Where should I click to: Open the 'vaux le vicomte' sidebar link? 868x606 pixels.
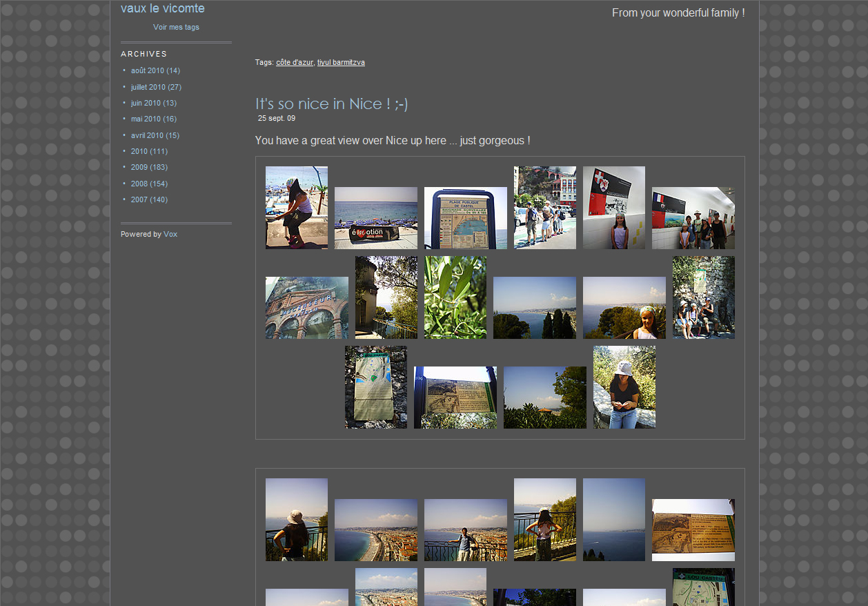[x=162, y=9]
